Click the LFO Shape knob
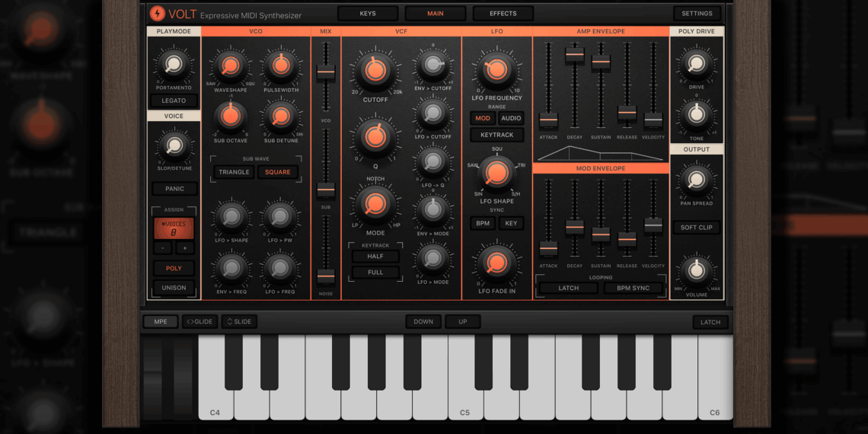The image size is (868, 434). pyautogui.click(x=496, y=174)
